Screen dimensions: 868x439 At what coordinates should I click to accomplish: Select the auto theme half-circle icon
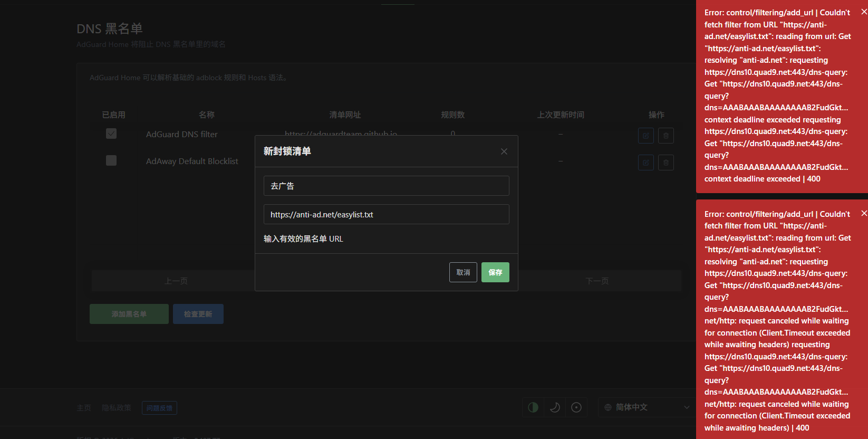[x=533, y=407]
